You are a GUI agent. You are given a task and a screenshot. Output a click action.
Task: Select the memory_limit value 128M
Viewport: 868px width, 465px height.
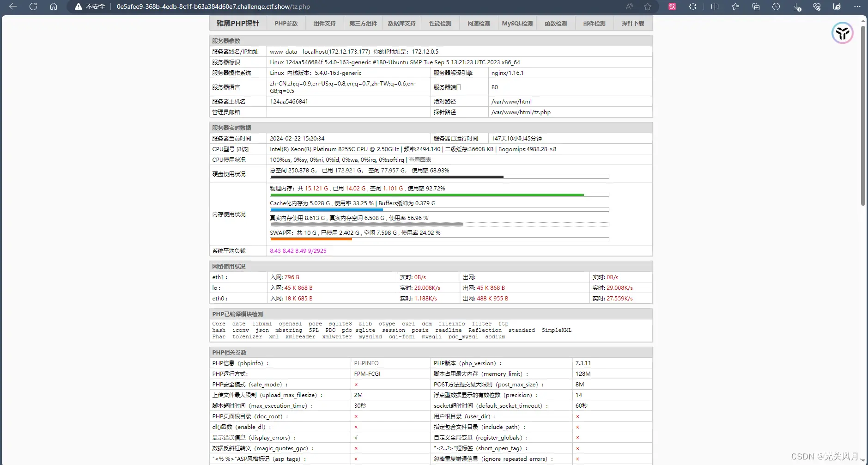click(x=583, y=374)
